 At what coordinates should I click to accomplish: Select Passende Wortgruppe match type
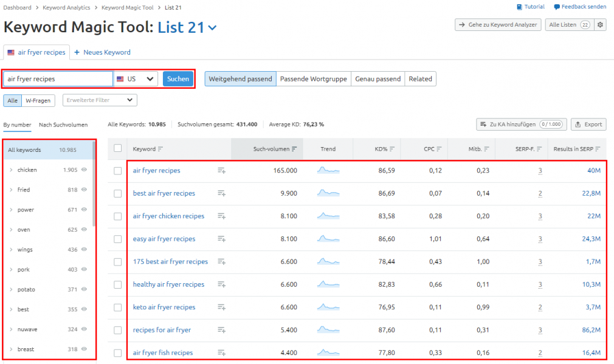coord(314,78)
